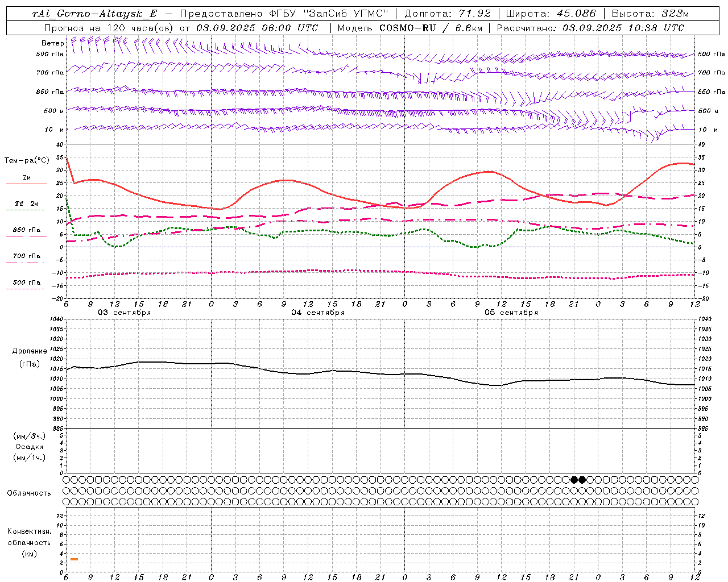Click the (мм/3ч.) precipitation unit label

pyautogui.click(x=30, y=436)
